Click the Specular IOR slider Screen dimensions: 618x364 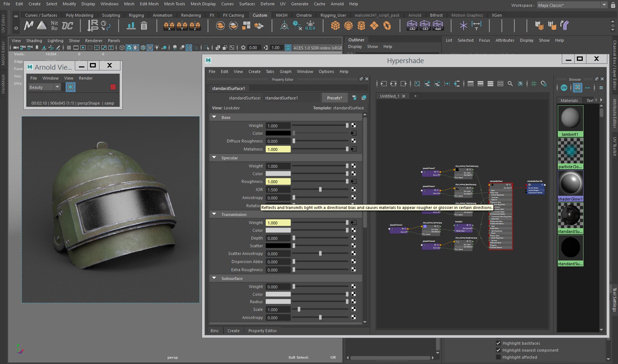320,190
